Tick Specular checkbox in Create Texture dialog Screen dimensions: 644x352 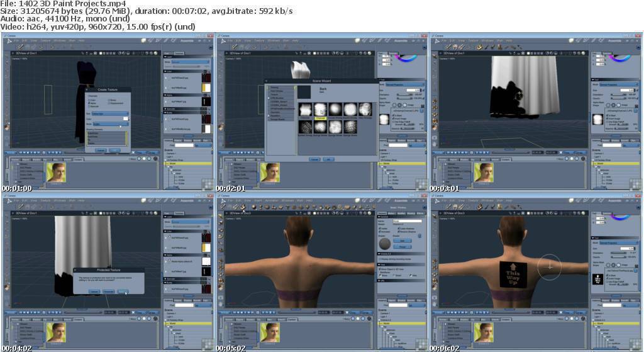89,106
